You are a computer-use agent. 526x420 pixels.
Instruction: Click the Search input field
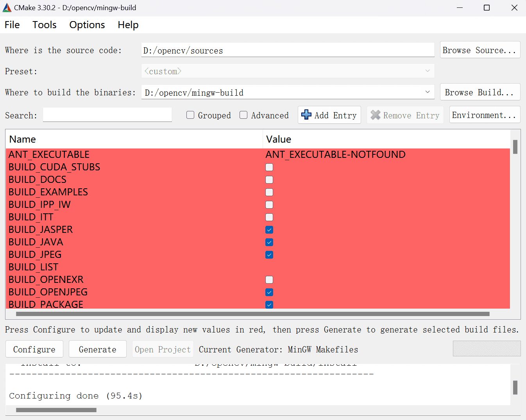[x=107, y=115]
